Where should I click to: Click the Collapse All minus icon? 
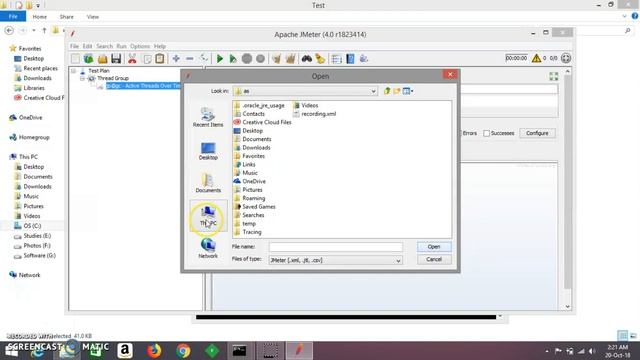pyautogui.click(x=190, y=58)
